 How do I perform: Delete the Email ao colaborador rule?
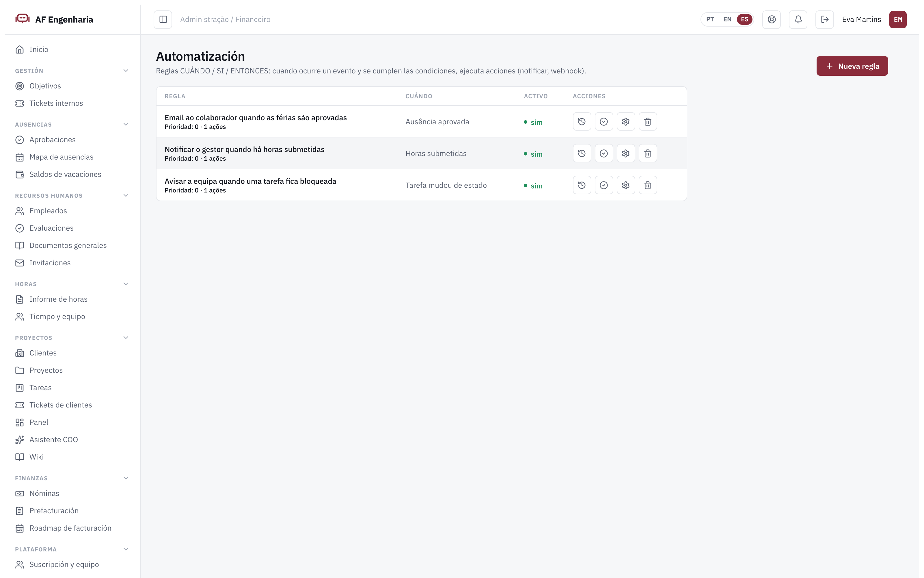tap(648, 122)
